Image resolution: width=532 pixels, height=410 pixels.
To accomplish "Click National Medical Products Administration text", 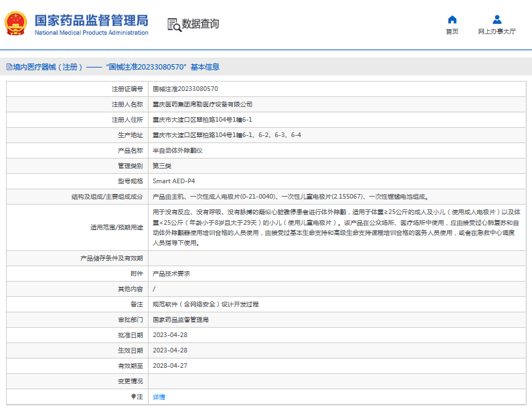I will click(x=92, y=33).
